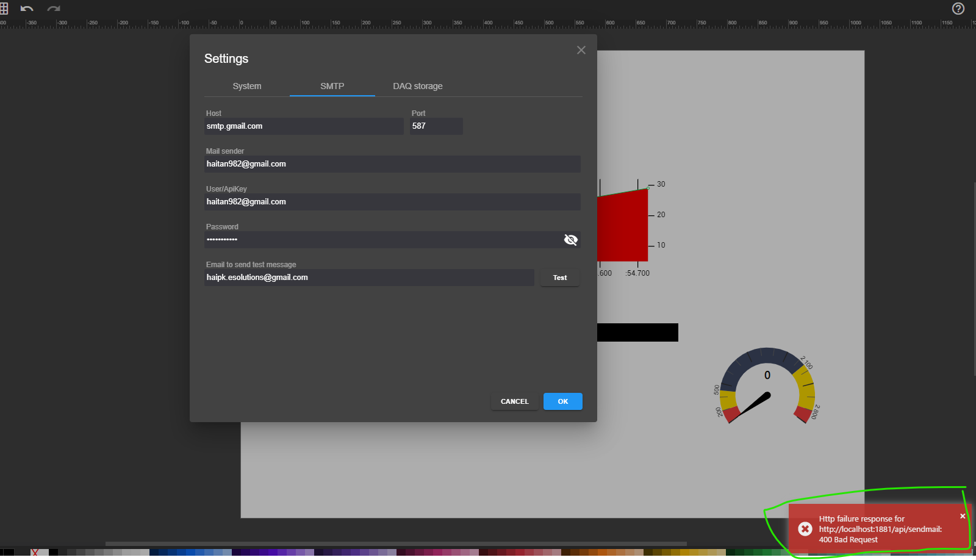Close the Settings dialog with the X

[x=581, y=50]
